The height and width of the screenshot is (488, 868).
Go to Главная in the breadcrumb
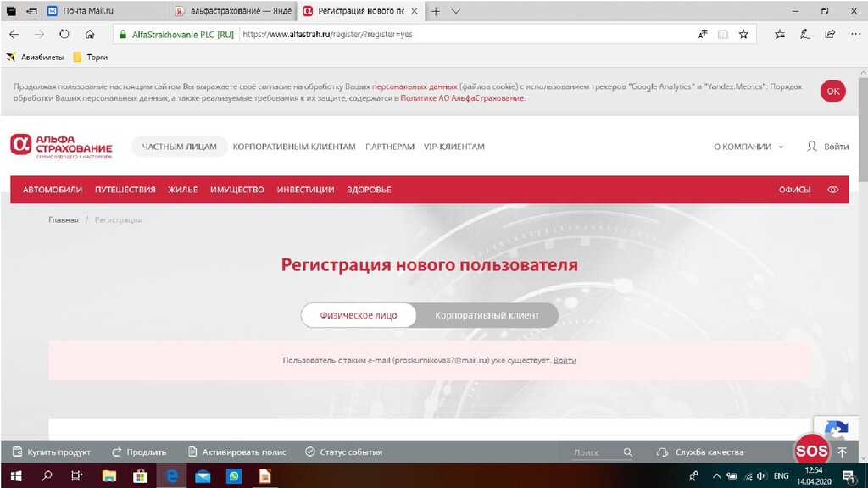63,220
